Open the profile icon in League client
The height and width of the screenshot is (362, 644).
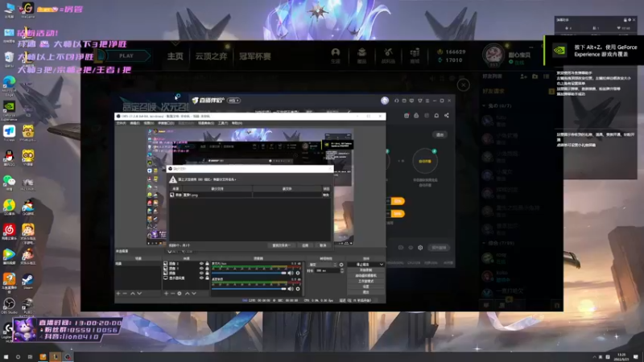click(x=336, y=56)
